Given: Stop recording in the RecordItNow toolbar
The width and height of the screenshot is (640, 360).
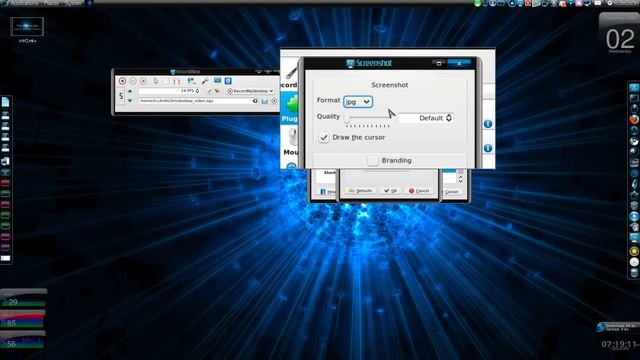Looking at the screenshot, I should pyautogui.click(x=143, y=81).
